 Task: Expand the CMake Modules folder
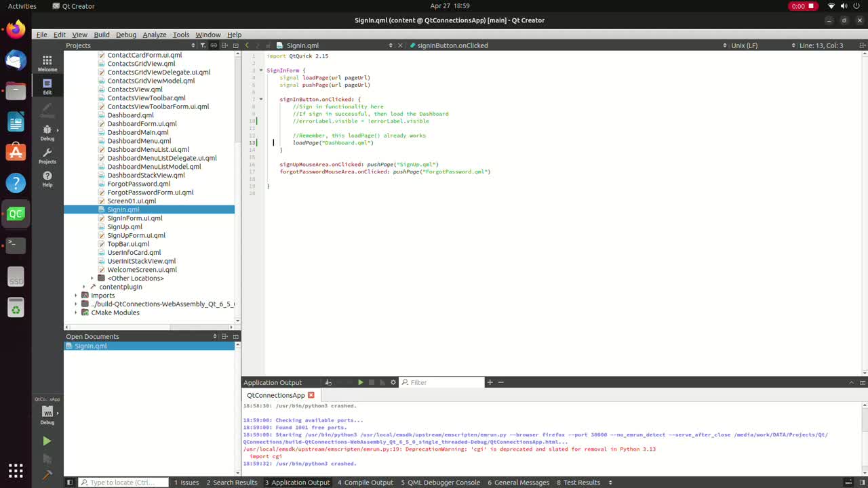click(76, 312)
